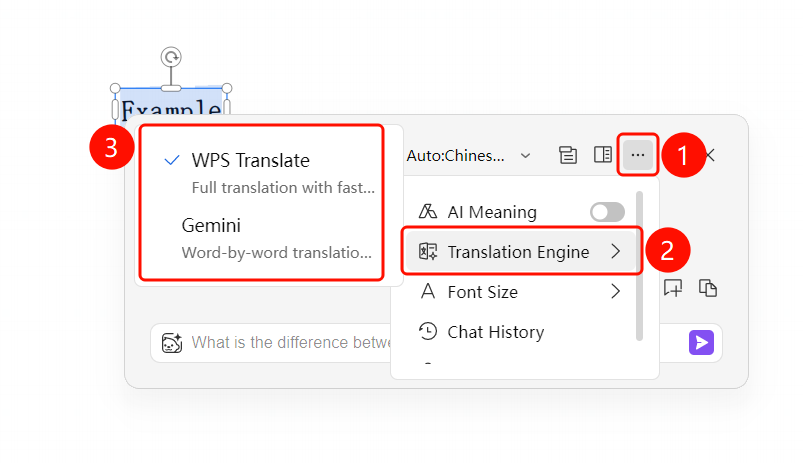Close the translation panel
803x463 pixels.
pos(710,155)
